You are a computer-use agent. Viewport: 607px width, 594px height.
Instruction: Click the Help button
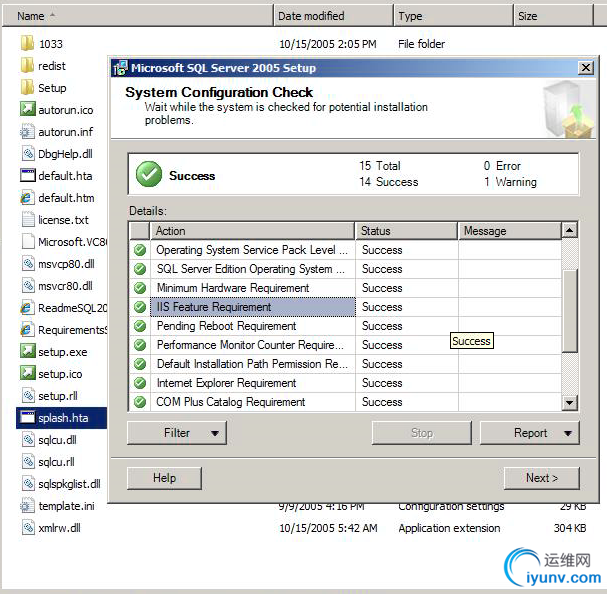click(x=164, y=478)
